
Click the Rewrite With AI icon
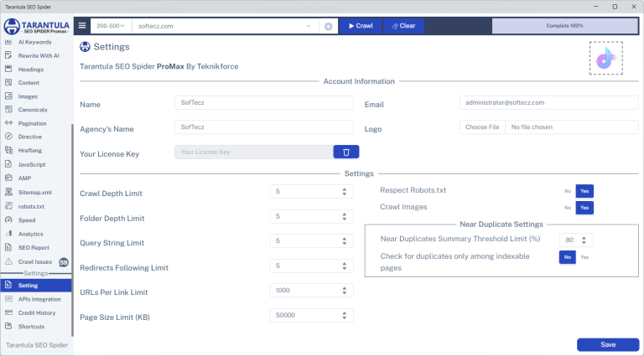click(8, 55)
